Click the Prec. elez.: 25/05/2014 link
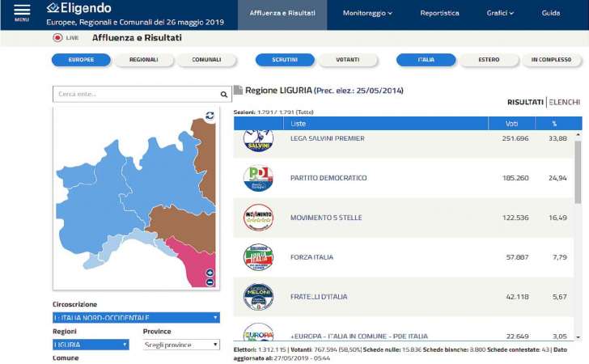Screen dimensions: 589x364 pyautogui.click(x=358, y=91)
